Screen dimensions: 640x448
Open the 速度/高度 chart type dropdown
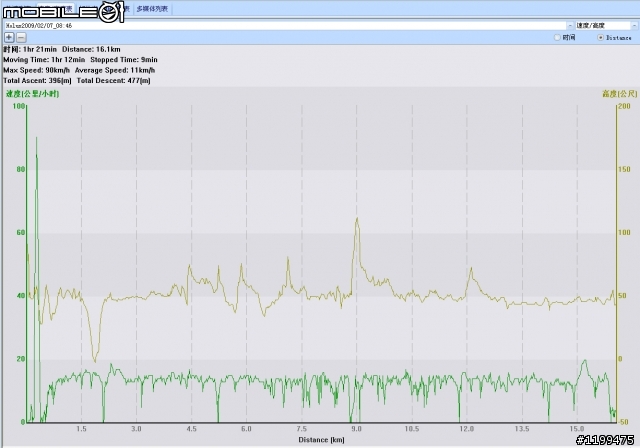point(606,25)
